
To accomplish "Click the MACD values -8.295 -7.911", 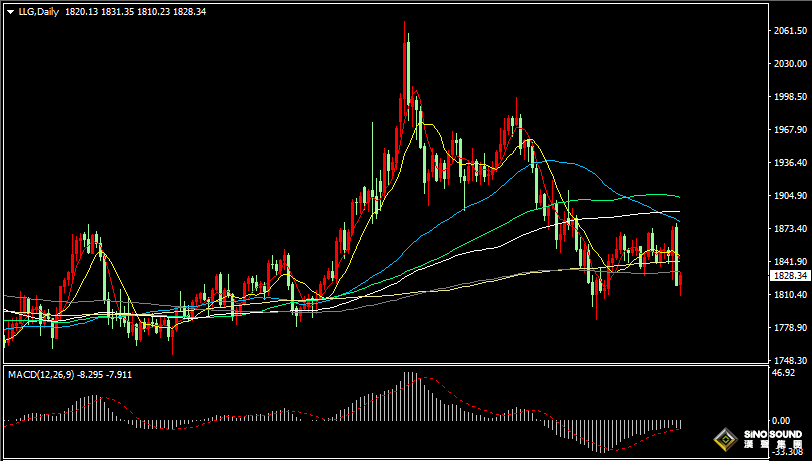I will click(105, 374).
